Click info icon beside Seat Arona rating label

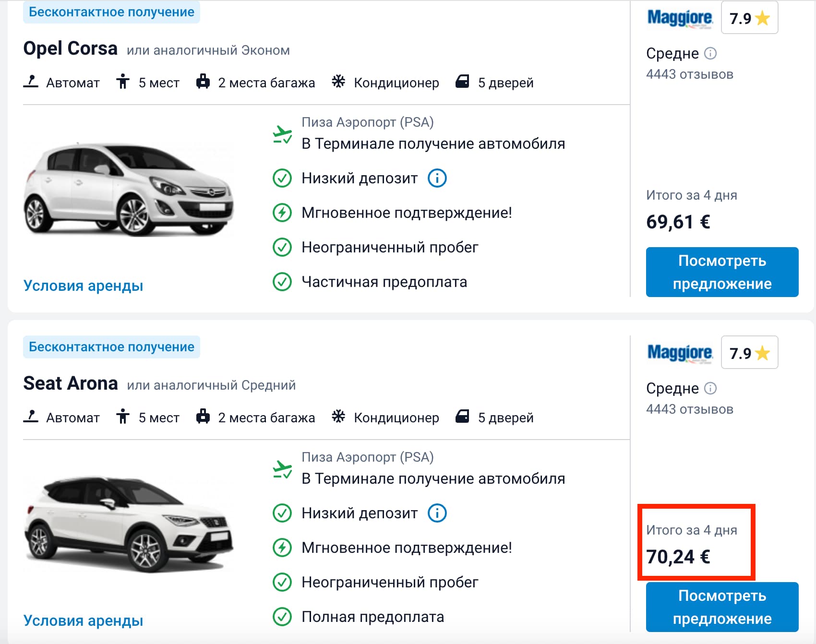click(710, 388)
